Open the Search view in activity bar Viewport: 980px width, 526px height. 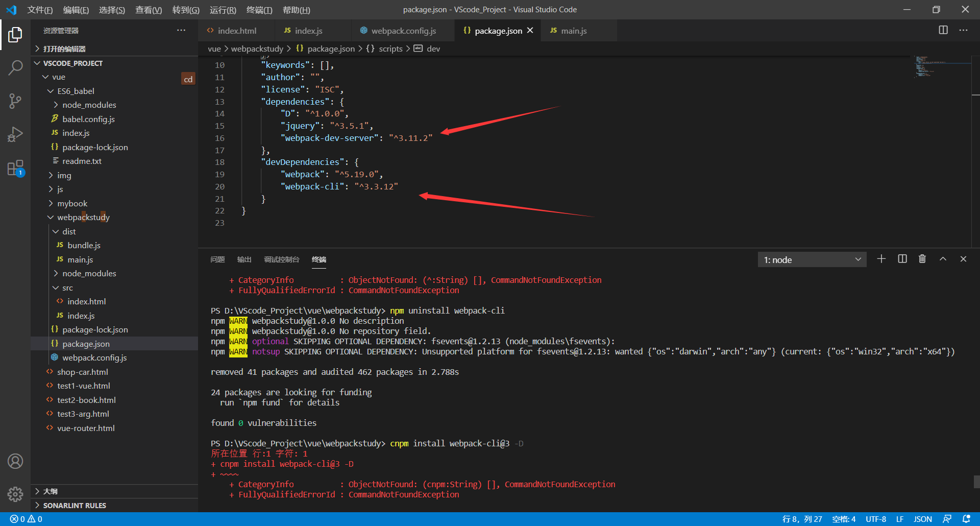[x=15, y=67]
